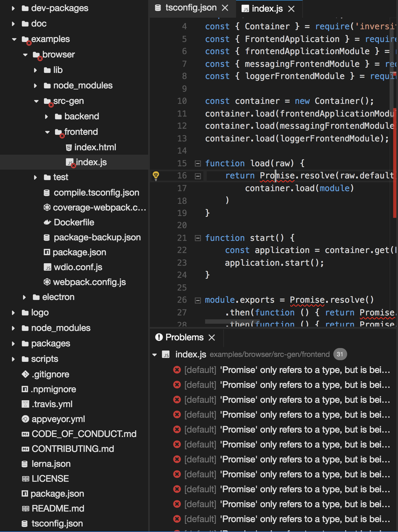
Task: Open tsconfig.json in the file tree
Action: (57, 523)
